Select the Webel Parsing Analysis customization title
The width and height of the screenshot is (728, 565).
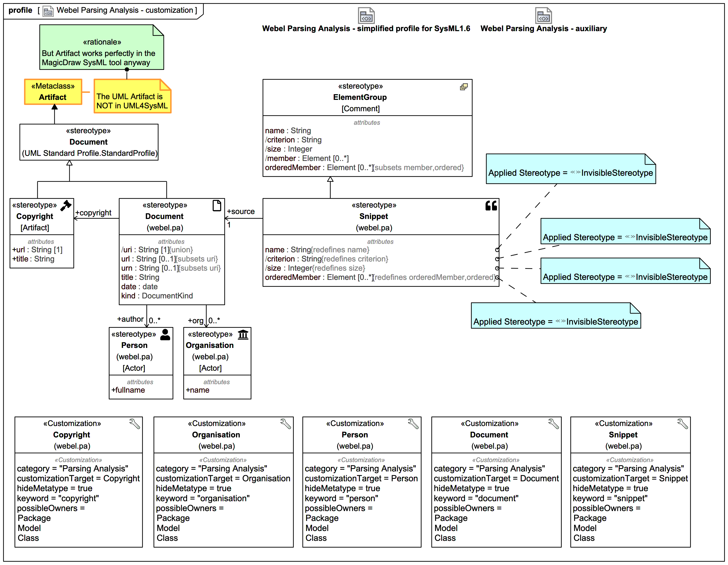pos(126,10)
